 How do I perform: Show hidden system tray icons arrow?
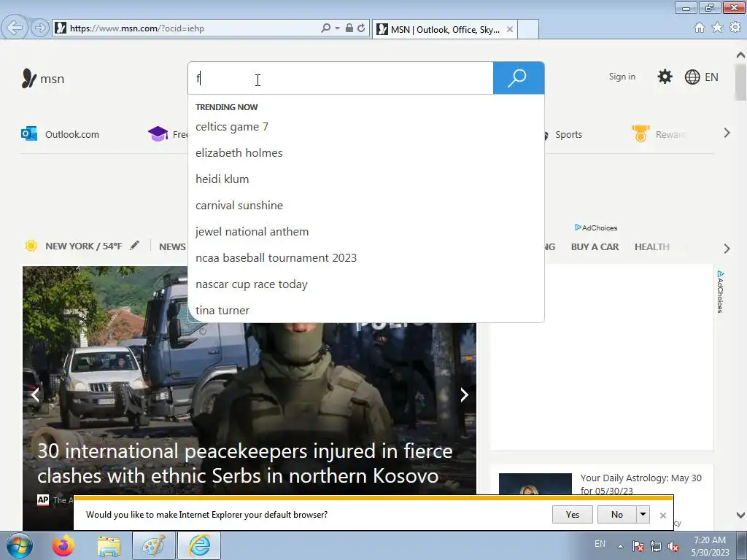click(620, 546)
